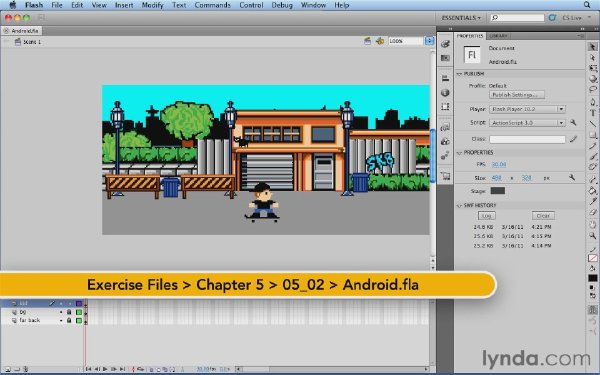Toggle outline view for far back layer

tap(79, 320)
